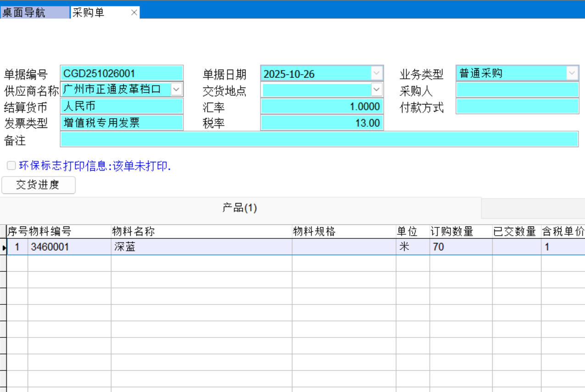585x392 pixels.
Task: Click into the 采购人 field
Action: tap(517, 90)
